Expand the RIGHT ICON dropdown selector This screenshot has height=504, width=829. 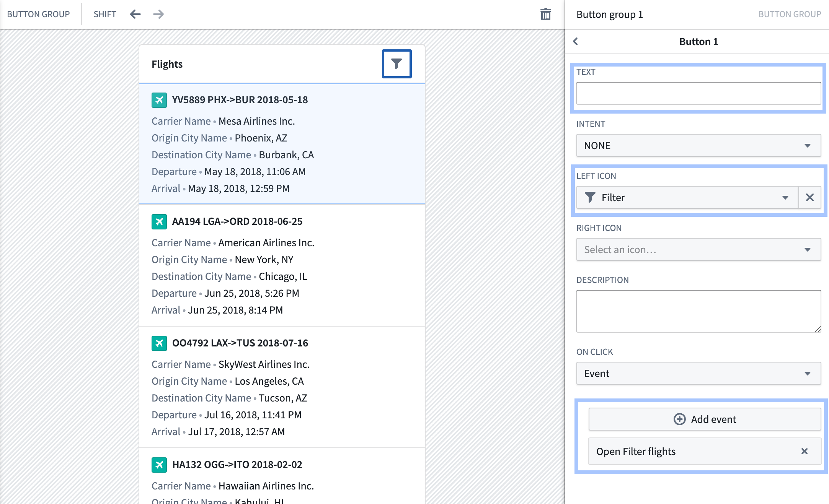coord(809,249)
